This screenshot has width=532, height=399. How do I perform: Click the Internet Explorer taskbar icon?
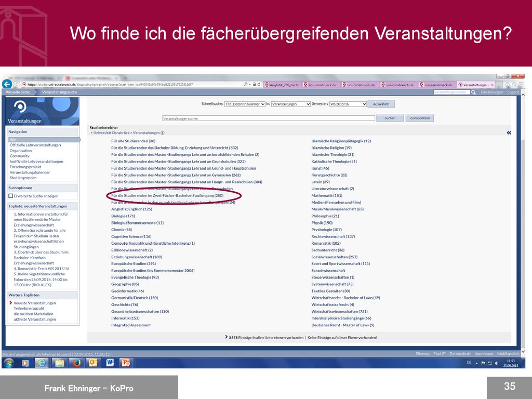42,363
